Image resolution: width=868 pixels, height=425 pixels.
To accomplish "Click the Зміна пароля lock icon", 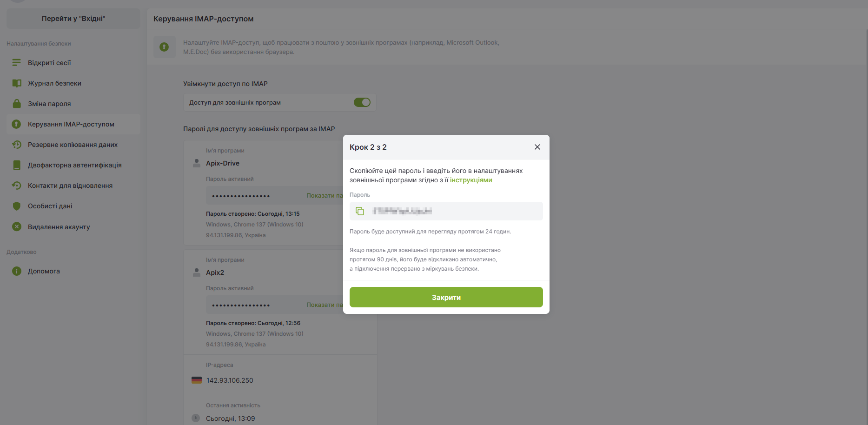I will 17,104.
